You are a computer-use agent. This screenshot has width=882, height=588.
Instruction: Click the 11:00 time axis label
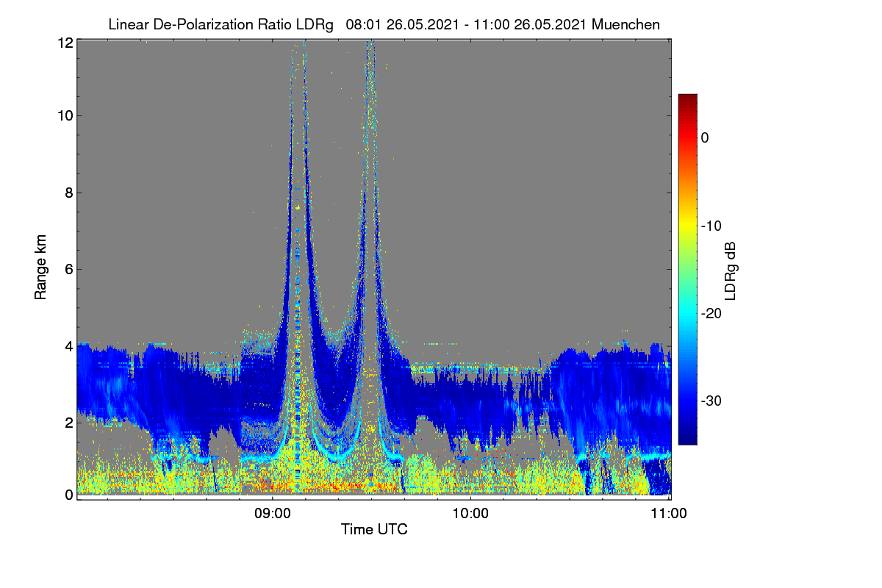point(669,514)
